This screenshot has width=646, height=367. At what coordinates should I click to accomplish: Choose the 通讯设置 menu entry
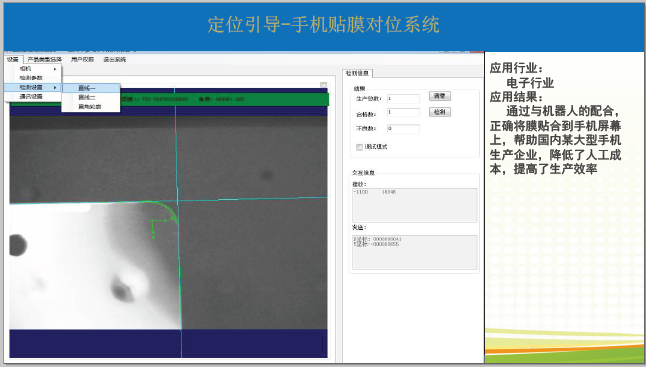coord(31,96)
